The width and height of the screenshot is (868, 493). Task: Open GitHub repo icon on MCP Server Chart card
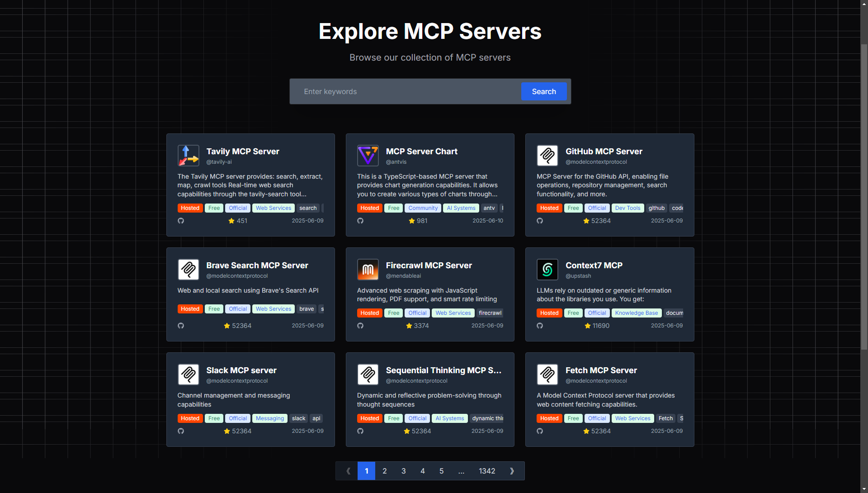360,221
